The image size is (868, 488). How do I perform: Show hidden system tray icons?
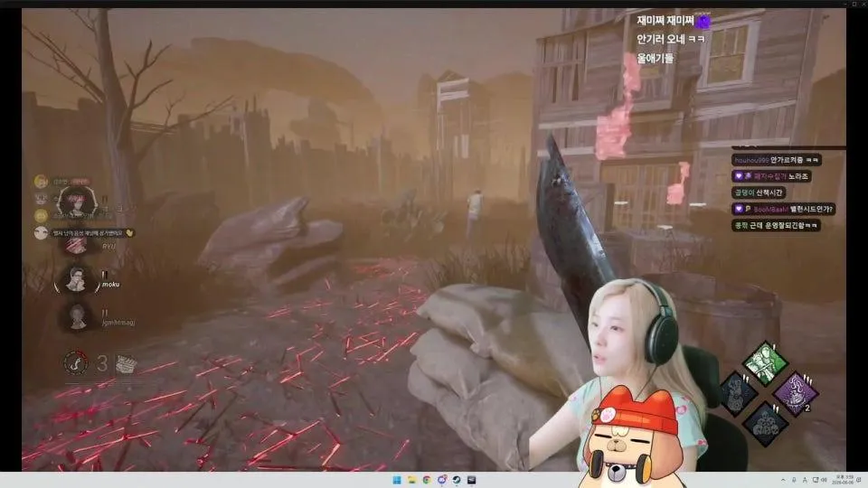pos(783,480)
